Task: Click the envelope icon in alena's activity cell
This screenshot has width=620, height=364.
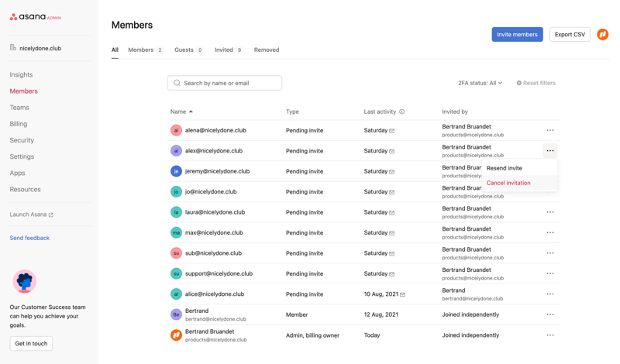Action: tap(392, 130)
